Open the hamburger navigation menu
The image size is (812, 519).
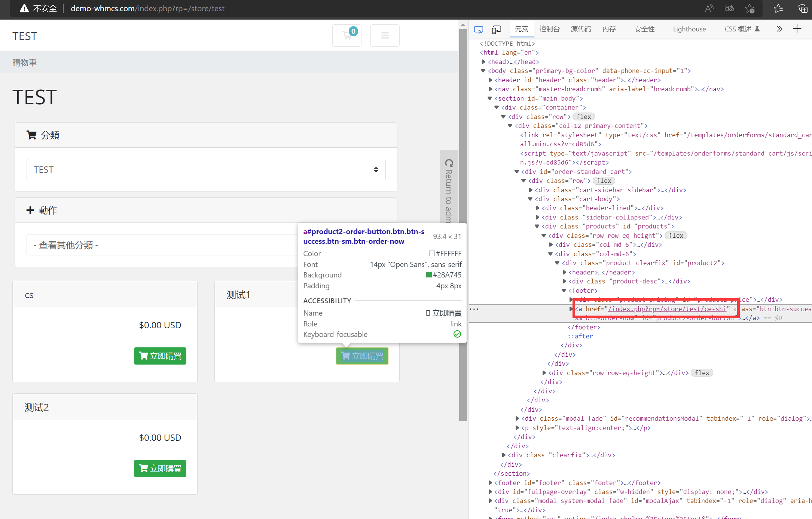point(385,36)
